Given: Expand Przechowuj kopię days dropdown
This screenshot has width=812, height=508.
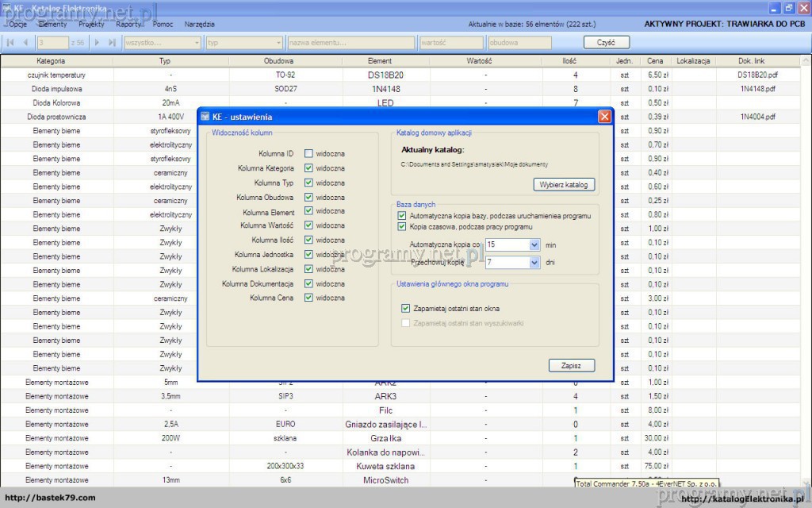Looking at the screenshot, I should tap(534, 262).
